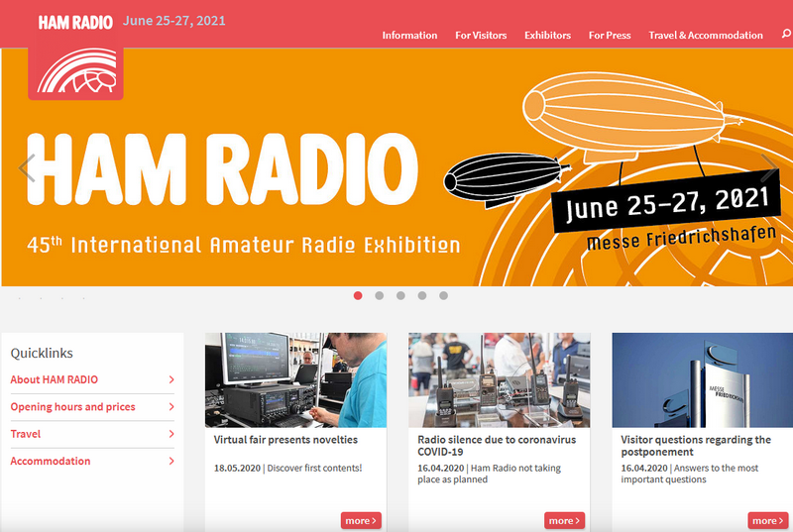Image resolution: width=793 pixels, height=532 pixels.
Task: Click more button under Visitor questions article
Action: pyautogui.click(x=768, y=520)
